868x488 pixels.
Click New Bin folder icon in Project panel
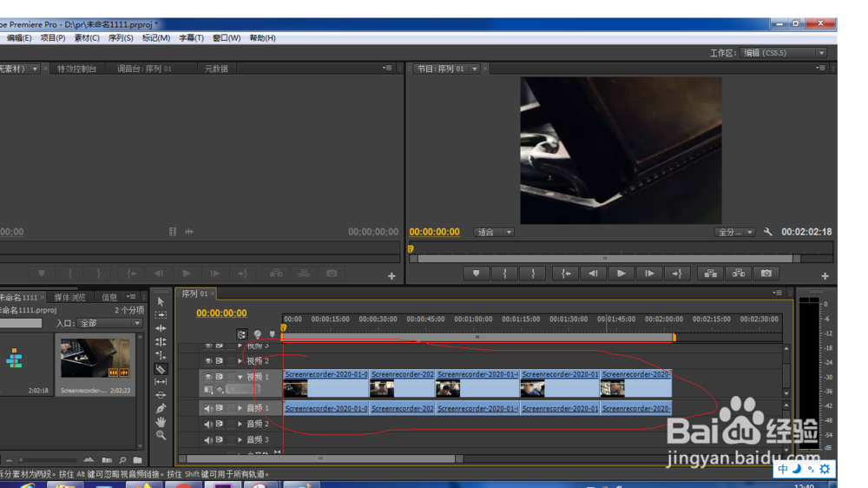point(137,459)
